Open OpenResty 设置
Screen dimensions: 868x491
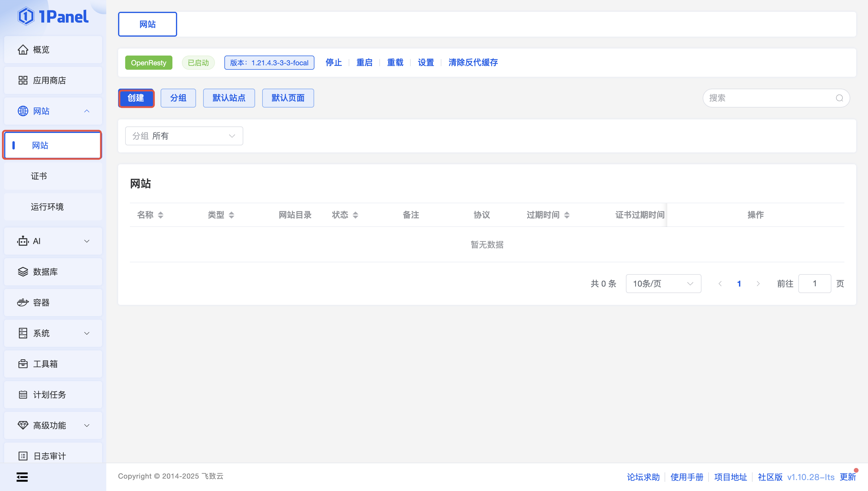click(425, 63)
